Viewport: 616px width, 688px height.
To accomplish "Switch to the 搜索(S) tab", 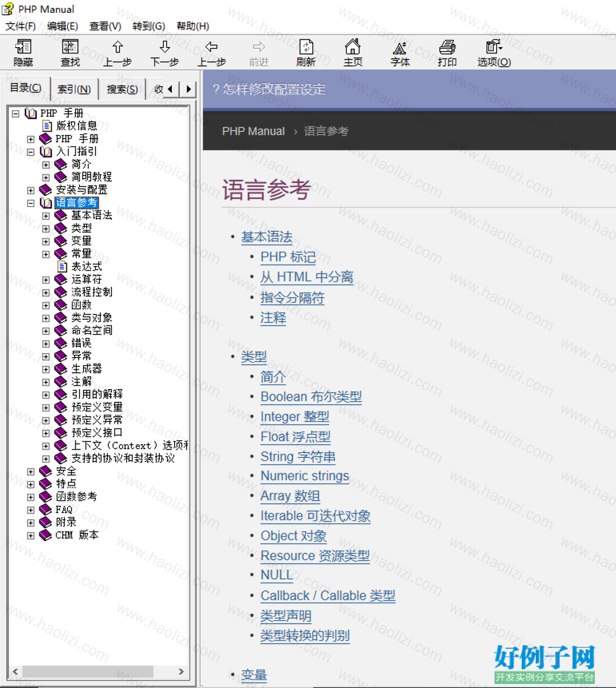I will [x=122, y=89].
